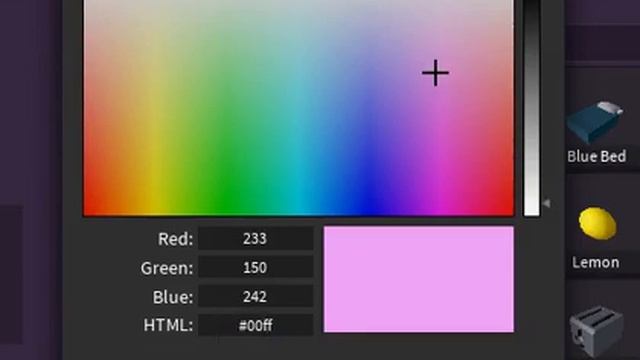The image size is (640, 360).
Task: Click the brightness slider arrow handle
Action: [547, 203]
